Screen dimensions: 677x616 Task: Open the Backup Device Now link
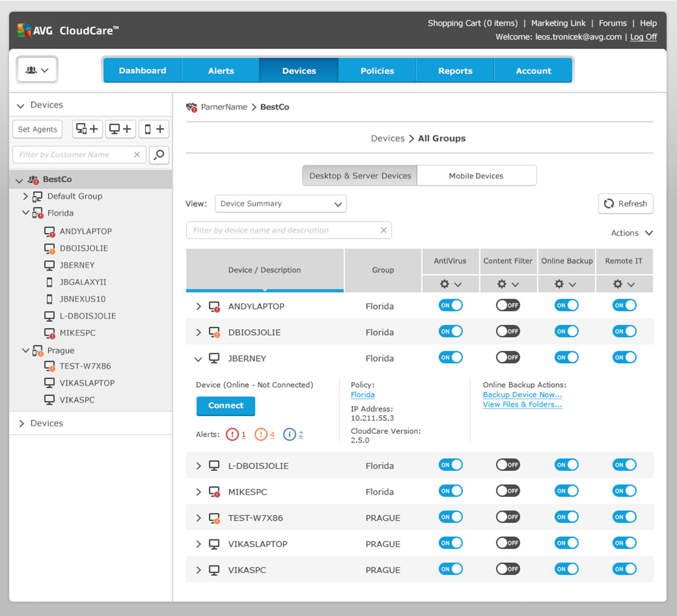pos(522,395)
